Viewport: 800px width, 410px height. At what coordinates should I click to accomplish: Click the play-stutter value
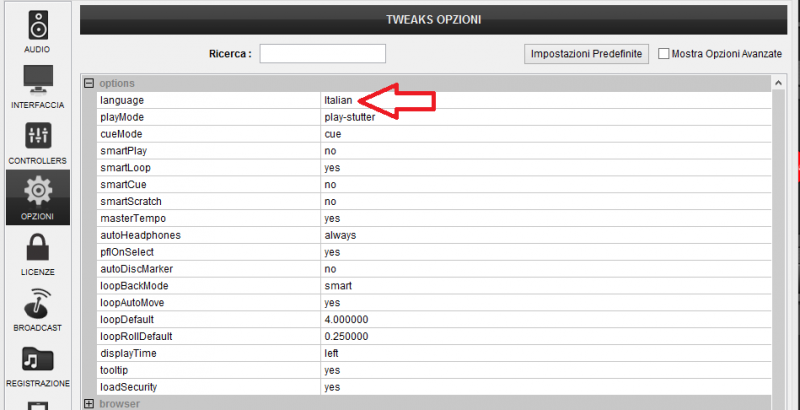pyautogui.click(x=349, y=117)
